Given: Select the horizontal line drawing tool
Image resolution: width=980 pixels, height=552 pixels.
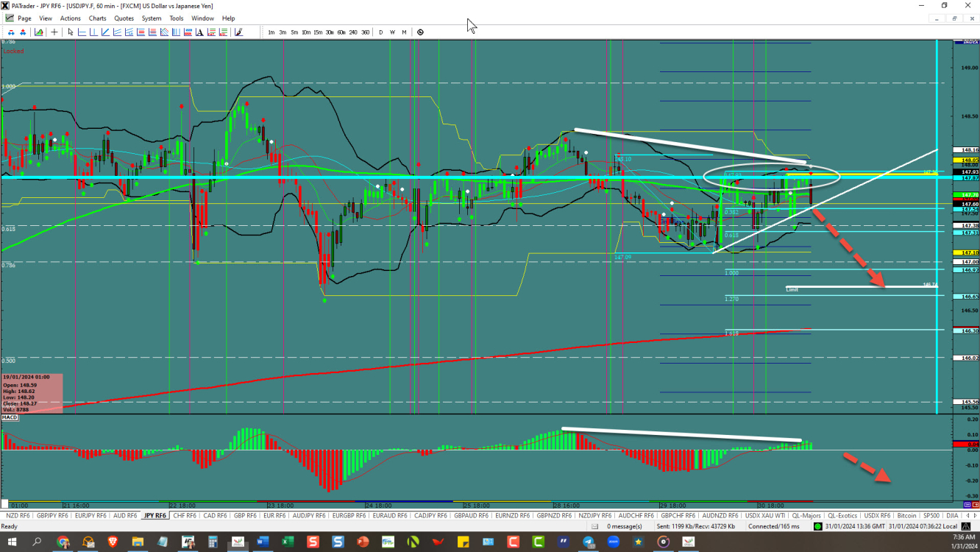Looking at the screenshot, I should [x=82, y=32].
